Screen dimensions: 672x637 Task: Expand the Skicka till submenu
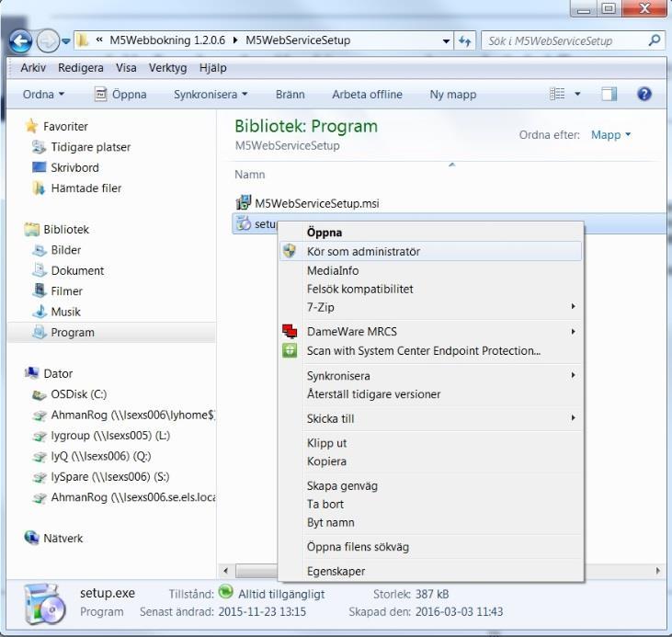tap(431, 418)
